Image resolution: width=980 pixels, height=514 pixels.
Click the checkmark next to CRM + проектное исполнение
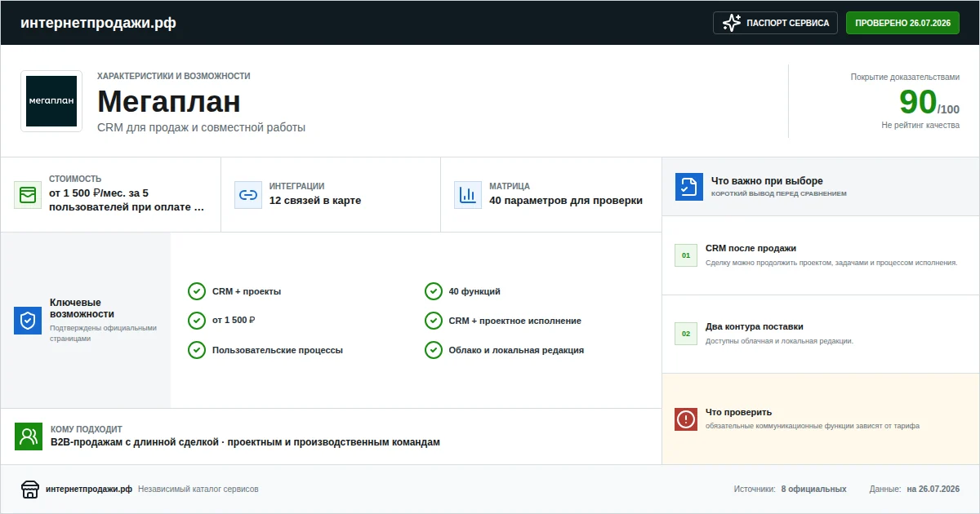(434, 321)
